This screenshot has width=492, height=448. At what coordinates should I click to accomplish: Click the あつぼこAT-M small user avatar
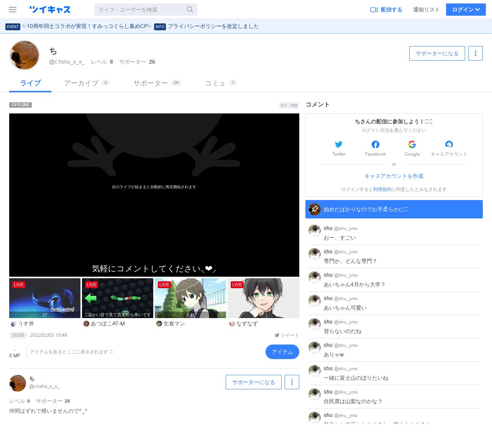(x=86, y=324)
